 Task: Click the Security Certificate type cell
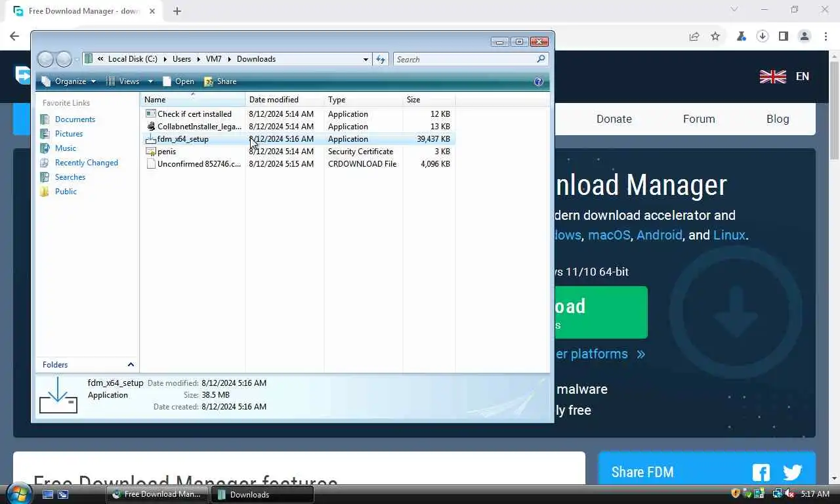point(360,152)
